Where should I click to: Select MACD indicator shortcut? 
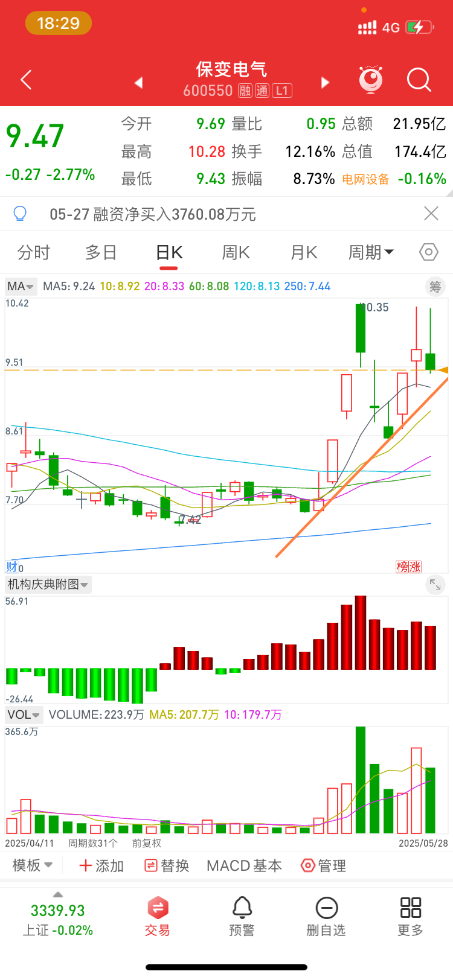tap(227, 866)
